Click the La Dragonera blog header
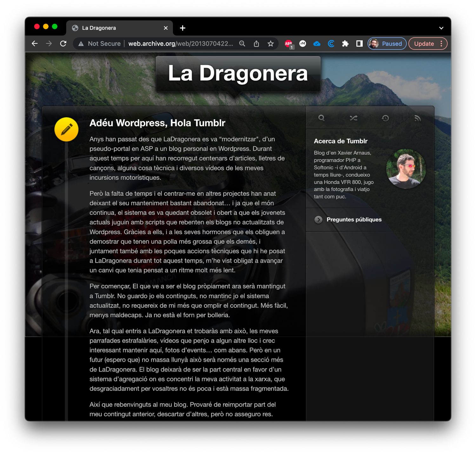Viewport: 476px width, 454px height. [x=238, y=74]
